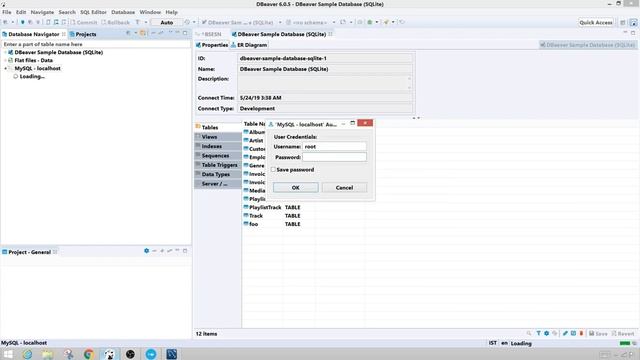The height and width of the screenshot is (360, 640).
Task: Select the Track table row
Action: pyautogui.click(x=256, y=216)
